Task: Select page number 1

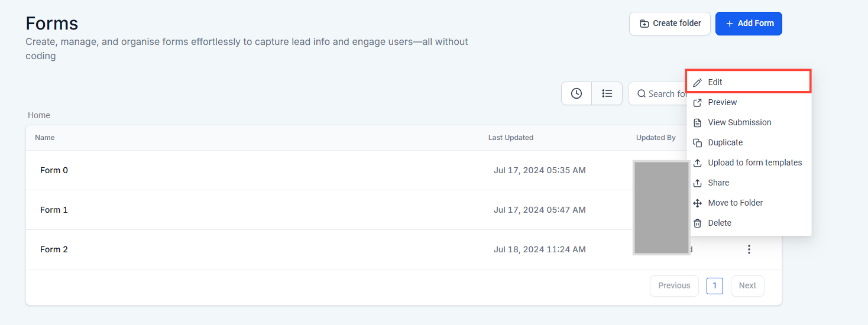Action: pyautogui.click(x=714, y=286)
